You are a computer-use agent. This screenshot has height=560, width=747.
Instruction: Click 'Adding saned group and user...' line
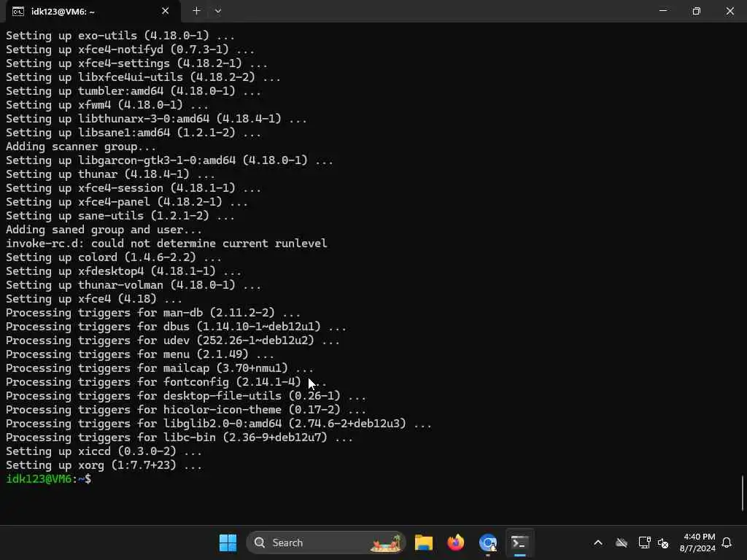pos(104,230)
